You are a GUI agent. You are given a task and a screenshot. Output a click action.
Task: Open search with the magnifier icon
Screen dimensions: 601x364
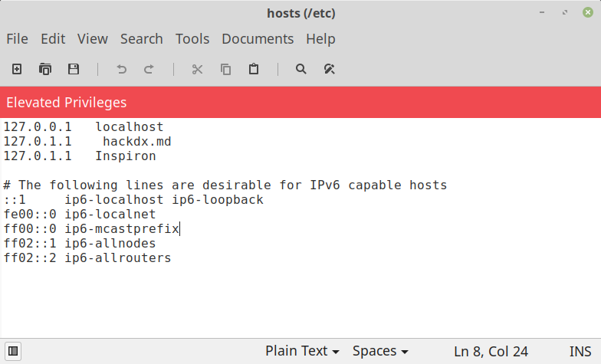coord(301,69)
